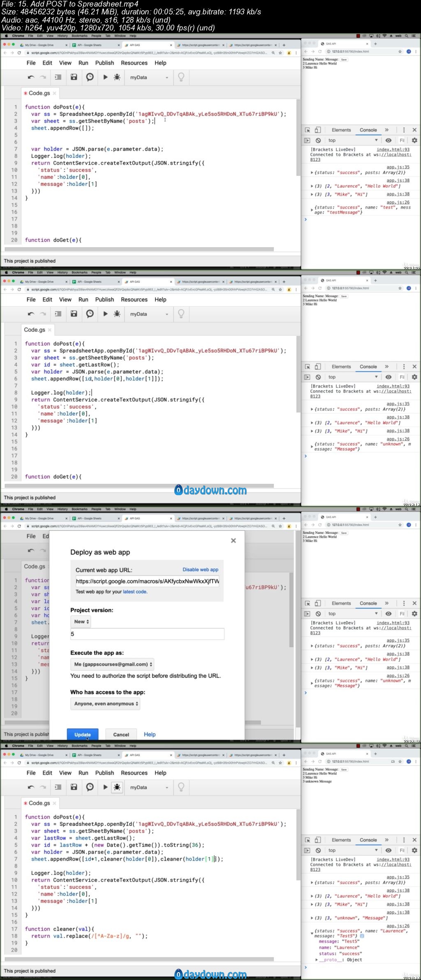Screen dimensions: 421x980
Task: Click Undo arrow above the empty appendRow([]) code
Action: (x=31, y=77)
